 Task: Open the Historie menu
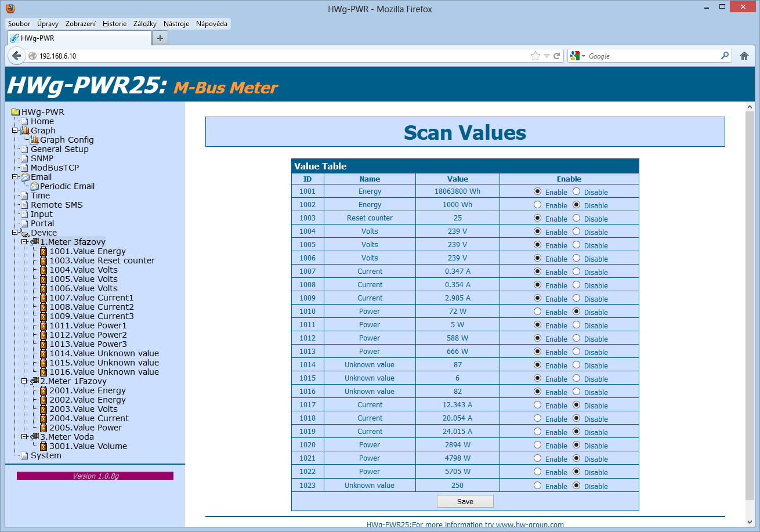pyautogui.click(x=114, y=24)
